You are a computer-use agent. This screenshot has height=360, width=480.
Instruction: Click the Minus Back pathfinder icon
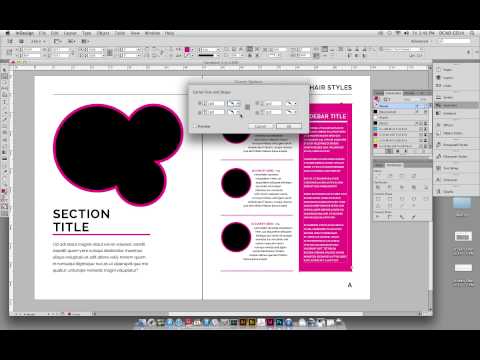tap(426, 188)
